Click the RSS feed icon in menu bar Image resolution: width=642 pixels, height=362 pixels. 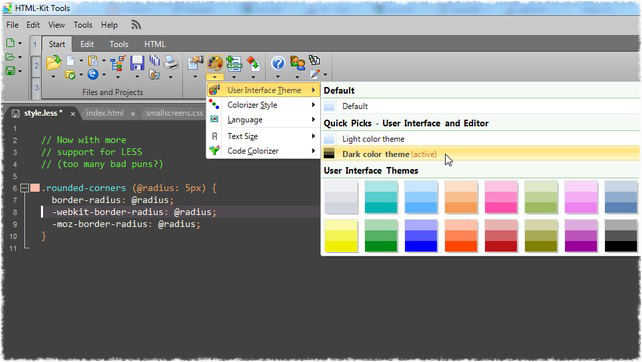tap(136, 25)
